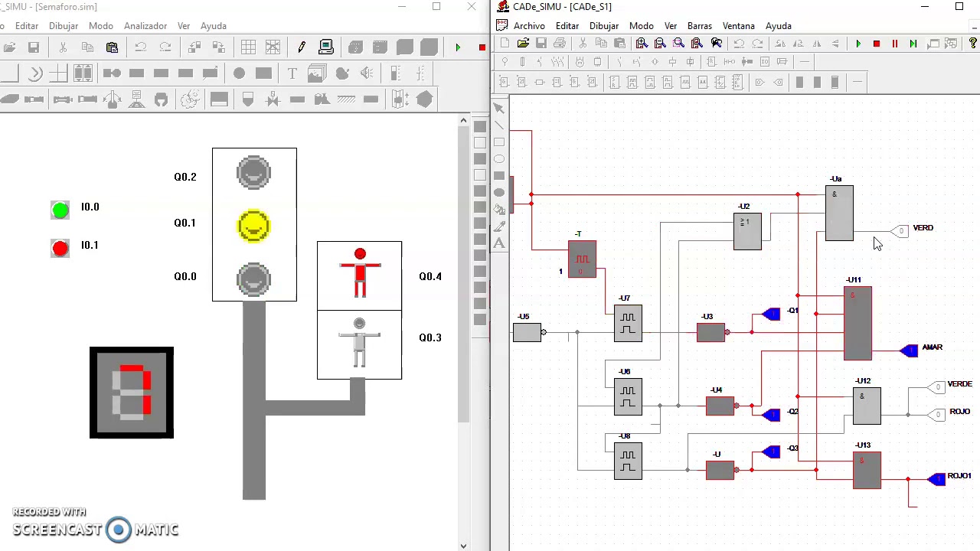Open file with folder icon in CADe_SIMU
980x551 pixels.
(523, 44)
